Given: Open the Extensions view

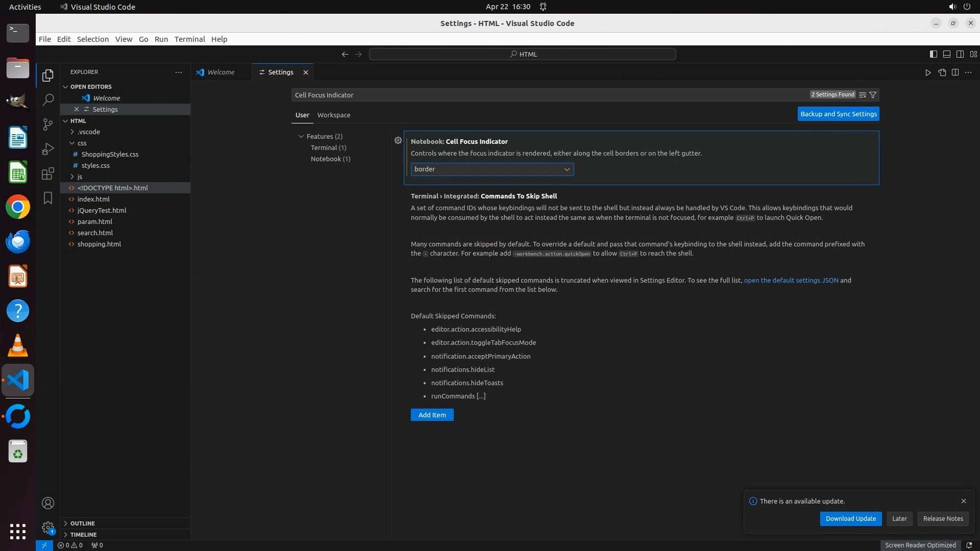Looking at the screenshot, I should coord(48,173).
